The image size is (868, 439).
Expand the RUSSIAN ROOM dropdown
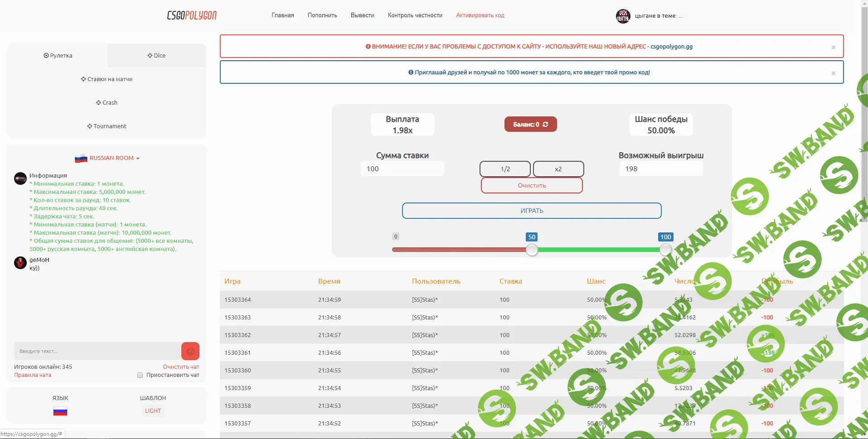coord(107,158)
